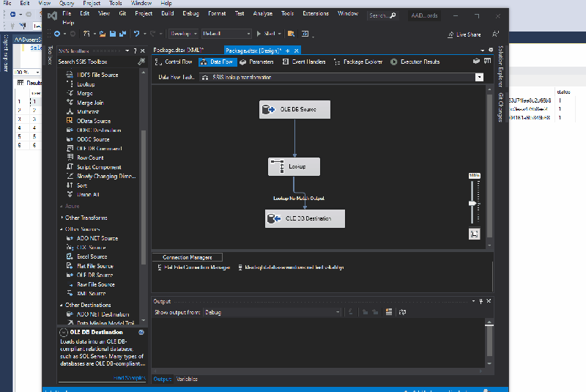Open the Debug menu
The width and height of the screenshot is (586, 392).
click(x=190, y=13)
